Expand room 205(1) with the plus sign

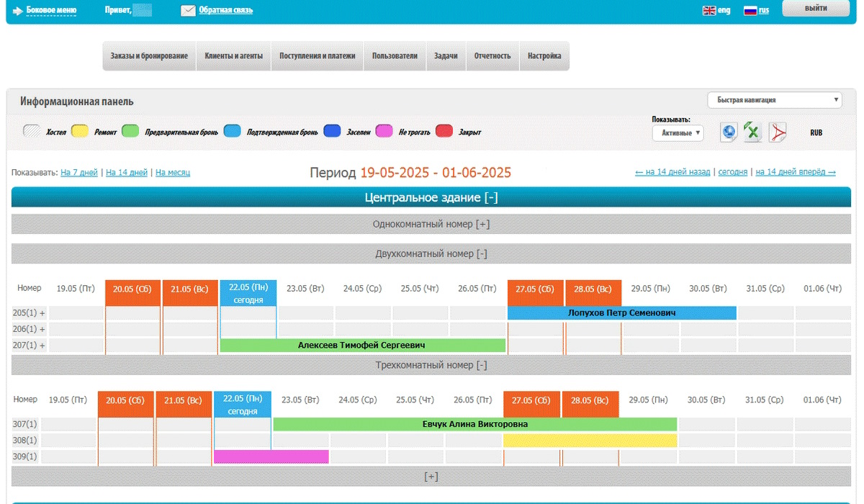pyautogui.click(x=42, y=313)
